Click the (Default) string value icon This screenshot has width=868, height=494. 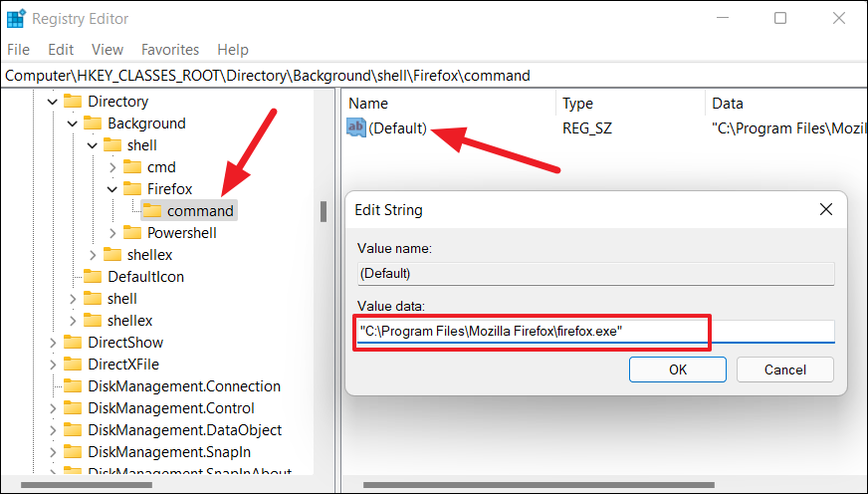click(356, 128)
